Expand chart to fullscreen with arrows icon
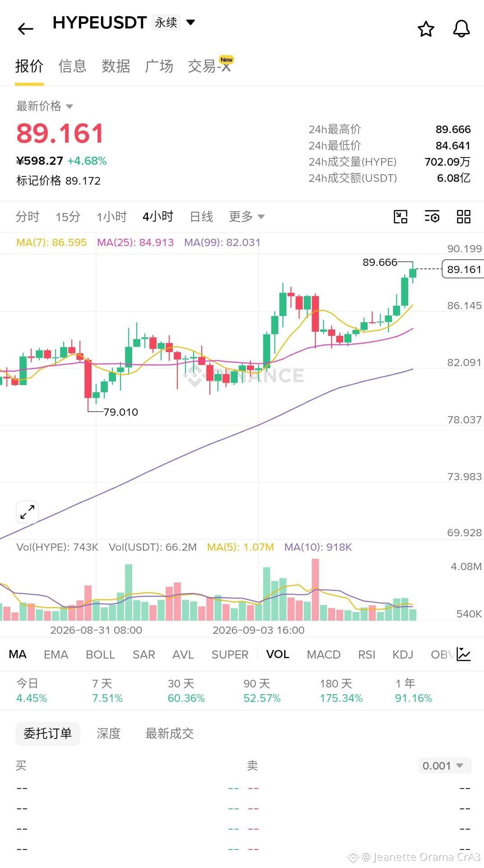The height and width of the screenshot is (868, 484). click(x=28, y=512)
